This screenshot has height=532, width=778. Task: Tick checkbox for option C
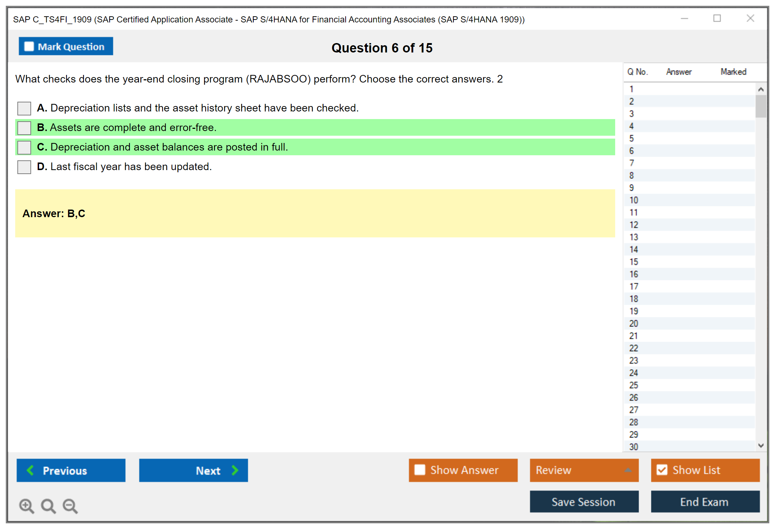(24, 147)
